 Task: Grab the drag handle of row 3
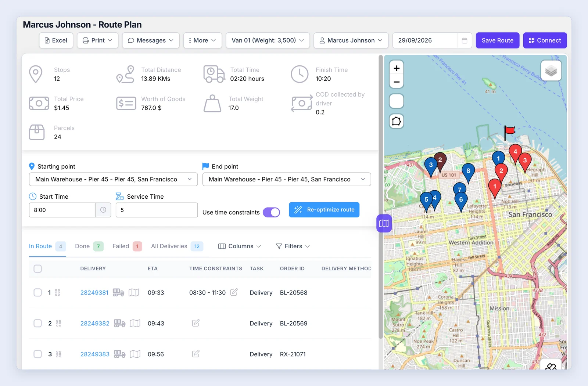tap(58, 354)
